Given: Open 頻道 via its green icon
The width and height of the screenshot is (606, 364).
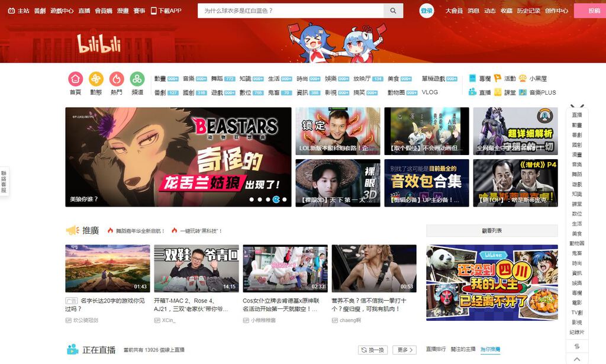Looking at the screenshot, I should [137, 78].
